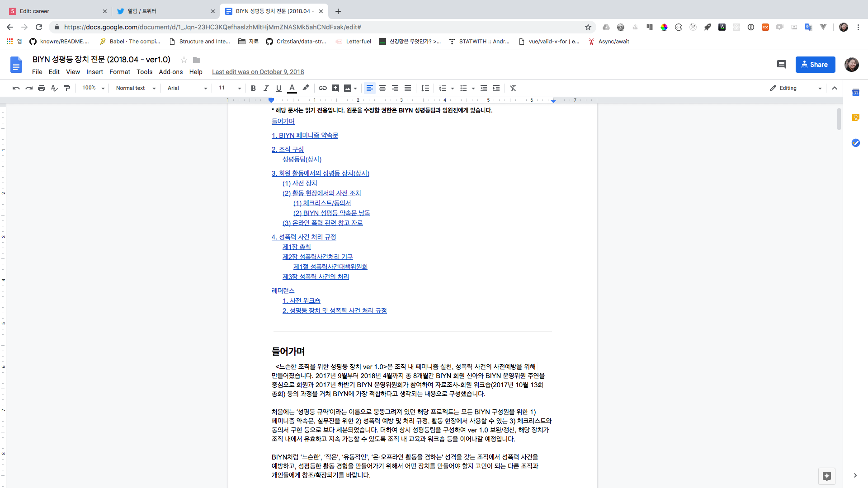868x488 pixels.
Task: Toggle italic formatting
Action: pos(266,88)
